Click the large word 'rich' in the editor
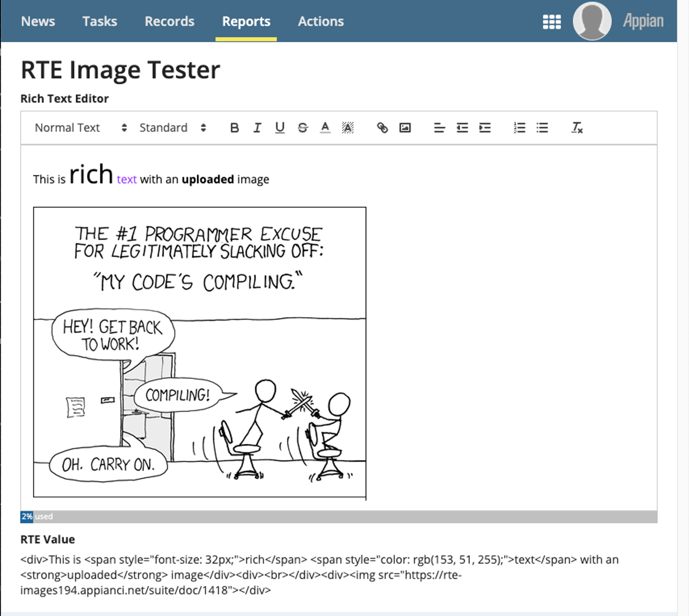 pyautogui.click(x=91, y=174)
